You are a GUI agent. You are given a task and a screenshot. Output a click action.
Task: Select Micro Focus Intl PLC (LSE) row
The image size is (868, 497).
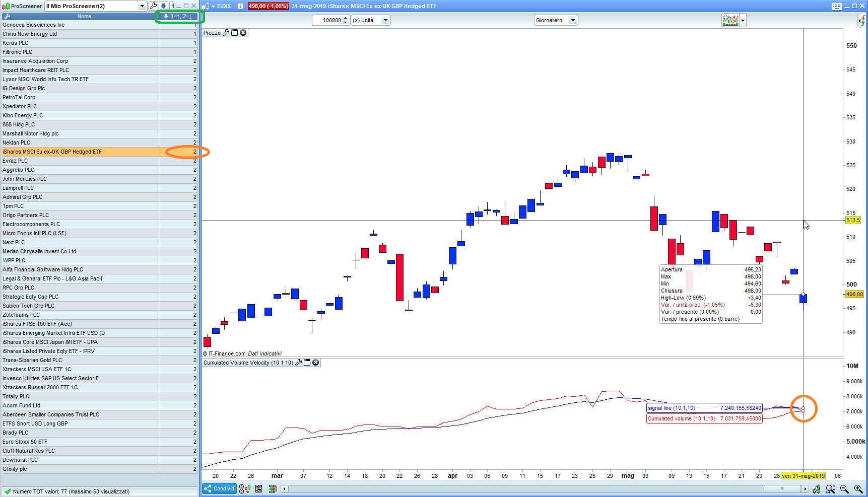pos(99,233)
